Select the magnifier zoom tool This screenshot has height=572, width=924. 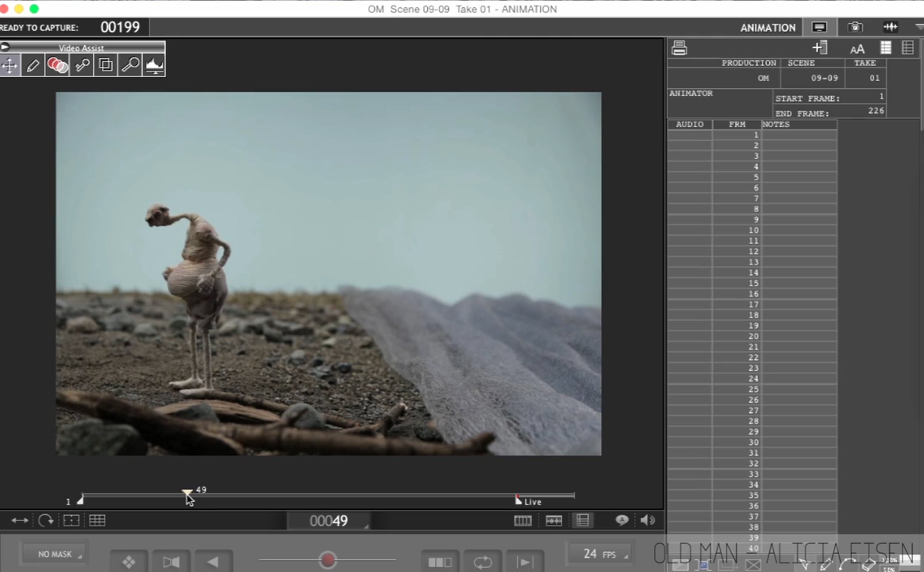coord(130,65)
